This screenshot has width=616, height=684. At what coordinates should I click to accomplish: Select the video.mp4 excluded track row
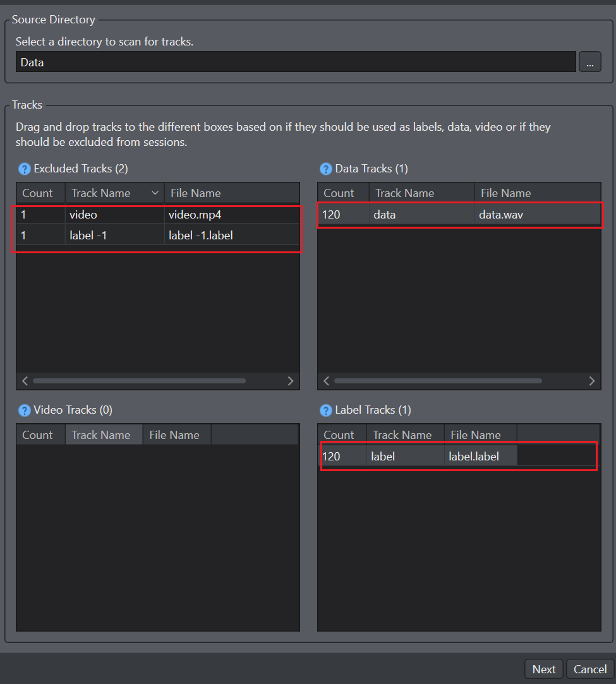(x=158, y=215)
